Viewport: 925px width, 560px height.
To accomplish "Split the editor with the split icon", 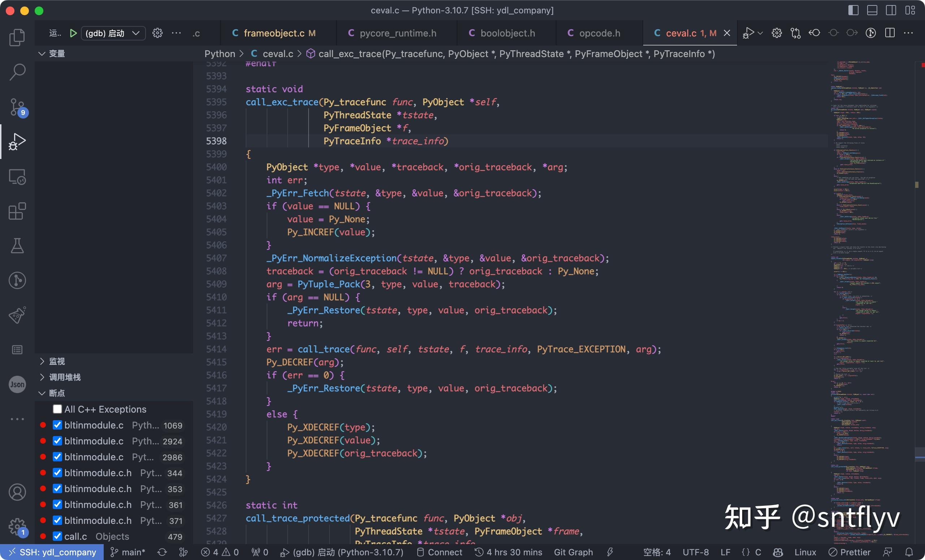I will [890, 33].
